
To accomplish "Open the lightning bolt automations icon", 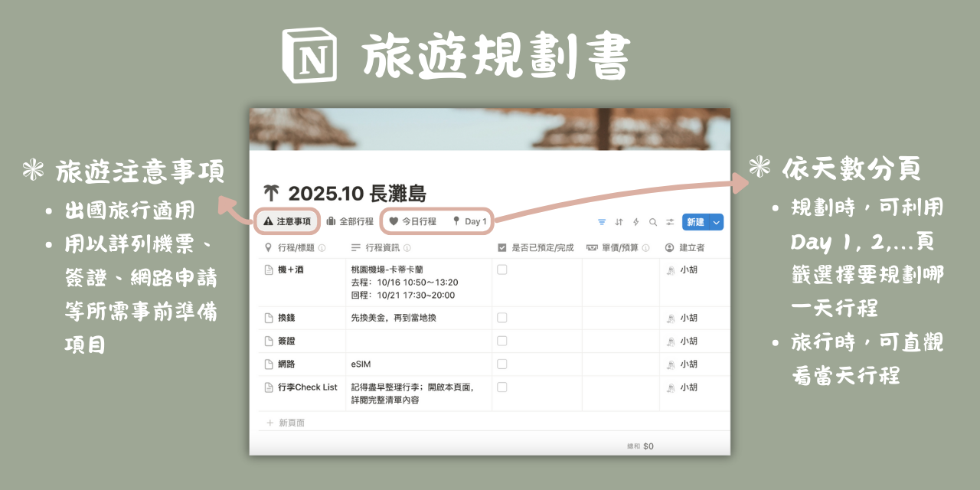I will click(x=636, y=222).
